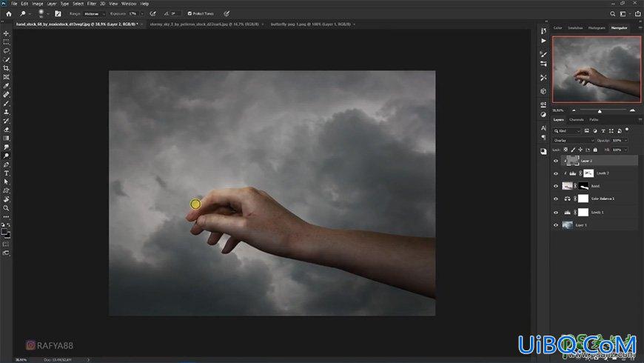The width and height of the screenshot is (644, 363).
Task: Open the File menu
Action: pyautogui.click(x=14, y=3)
